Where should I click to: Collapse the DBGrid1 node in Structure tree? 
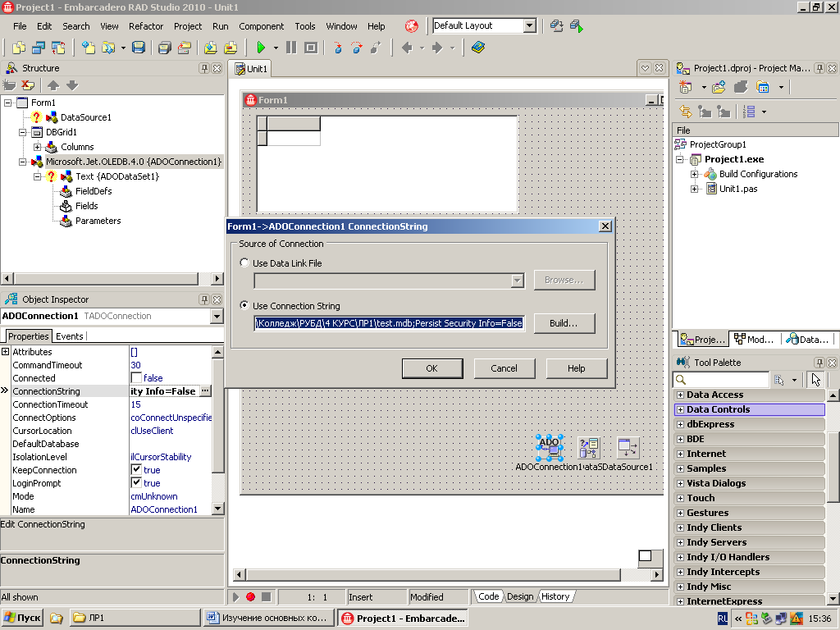22,132
